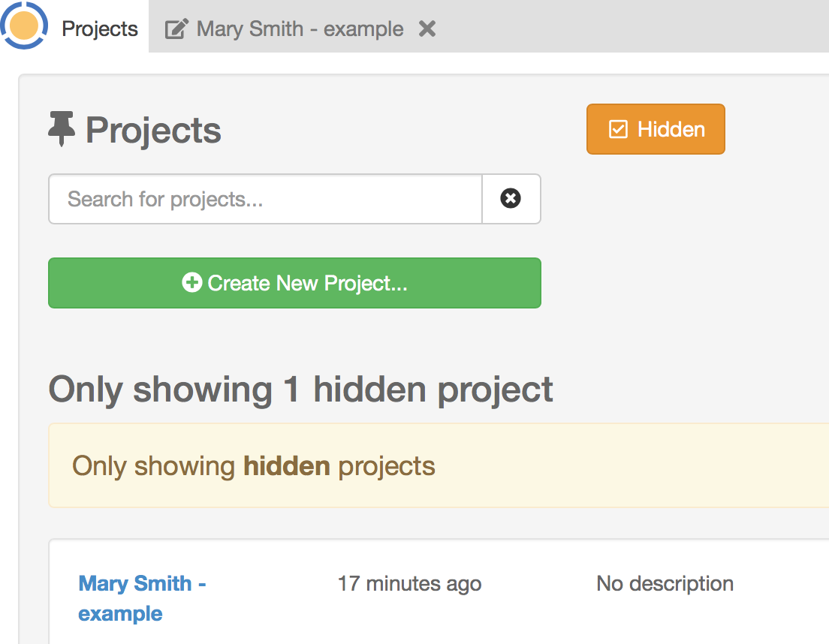Click the 'Only showing 1 hidden project' heading
The width and height of the screenshot is (829, 644).
tap(300, 390)
